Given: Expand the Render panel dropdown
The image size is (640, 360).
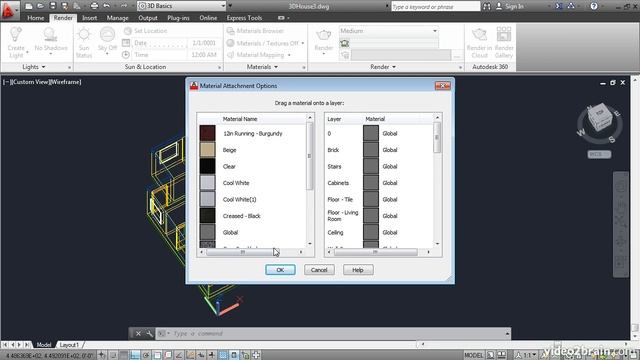Looking at the screenshot, I should [383, 67].
